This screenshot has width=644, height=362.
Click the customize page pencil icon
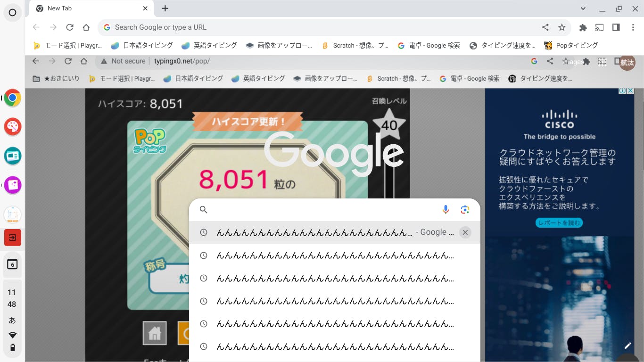[627, 346]
